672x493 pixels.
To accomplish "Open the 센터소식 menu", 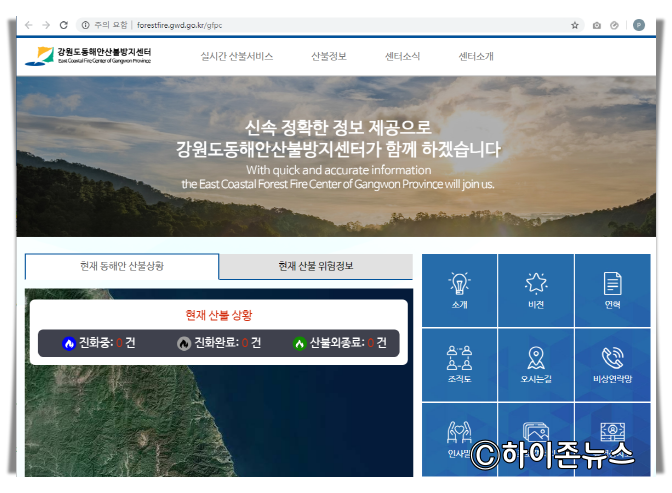I will (x=402, y=56).
